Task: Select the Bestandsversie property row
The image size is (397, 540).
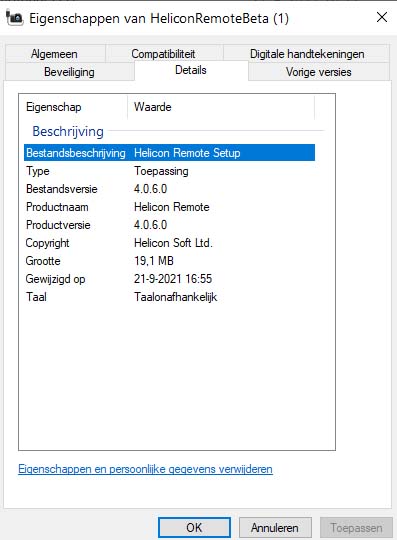Action: pyautogui.click(x=169, y=189)
